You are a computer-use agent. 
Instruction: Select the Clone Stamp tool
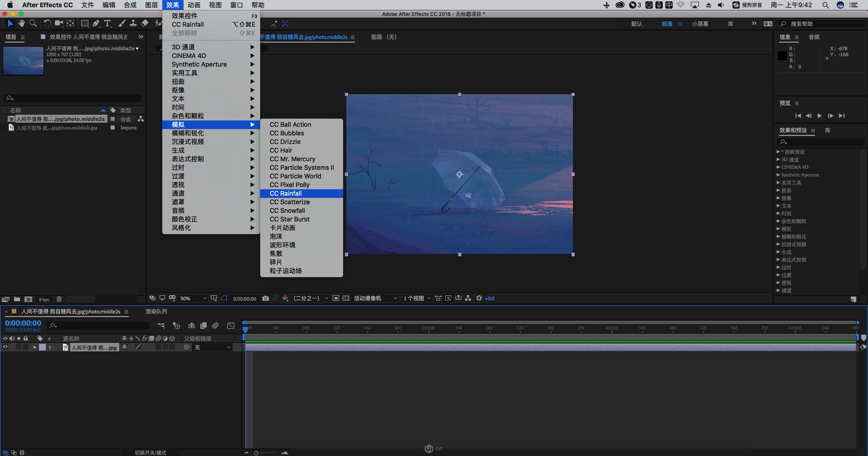pyautogui.click(x=133, y=23)
